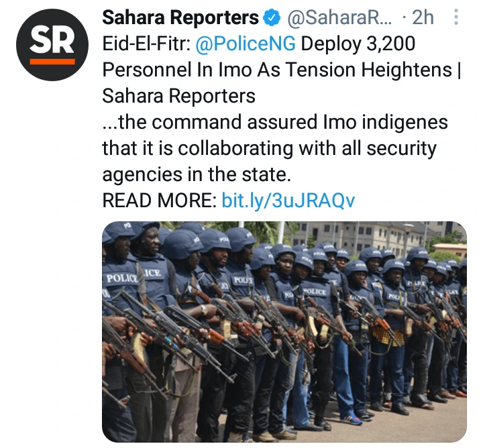Click the READ MORE label
This screenshot has height=448, width=483.
coord(159,201)
